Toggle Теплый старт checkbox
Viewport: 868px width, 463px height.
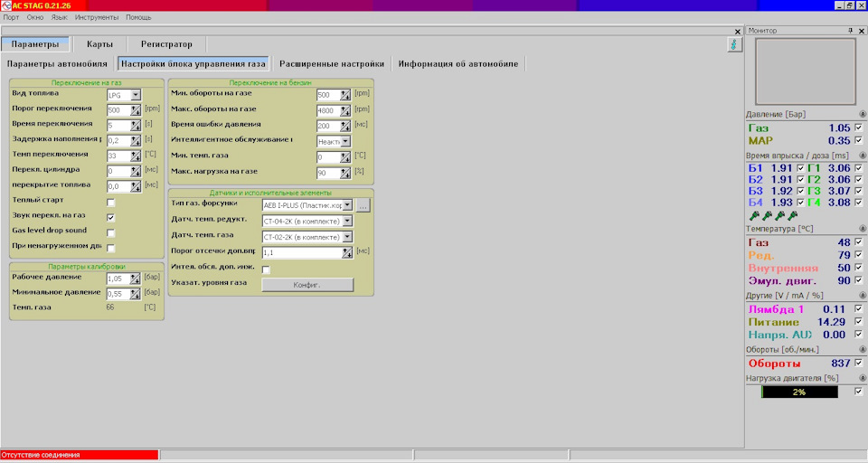click(110, 203)
